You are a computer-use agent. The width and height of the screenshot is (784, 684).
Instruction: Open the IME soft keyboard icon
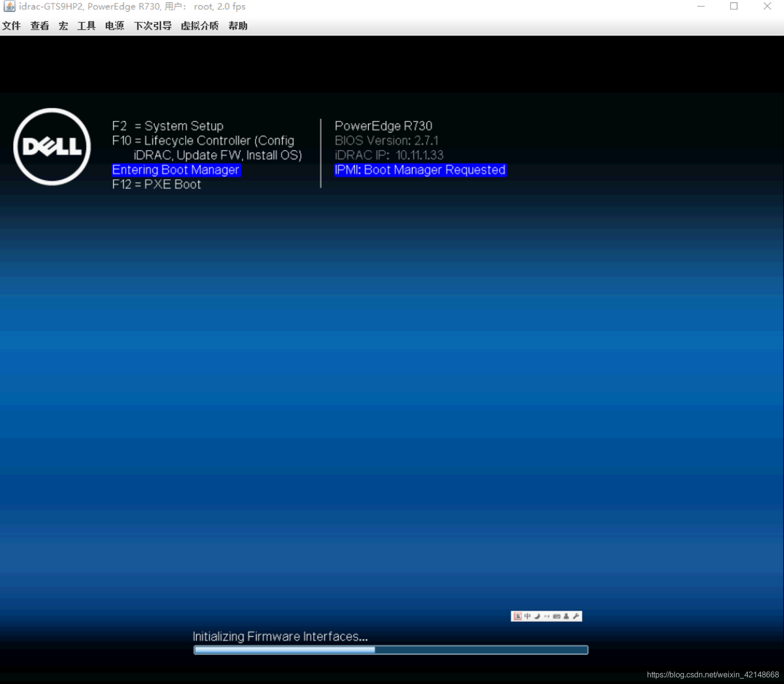557,616
